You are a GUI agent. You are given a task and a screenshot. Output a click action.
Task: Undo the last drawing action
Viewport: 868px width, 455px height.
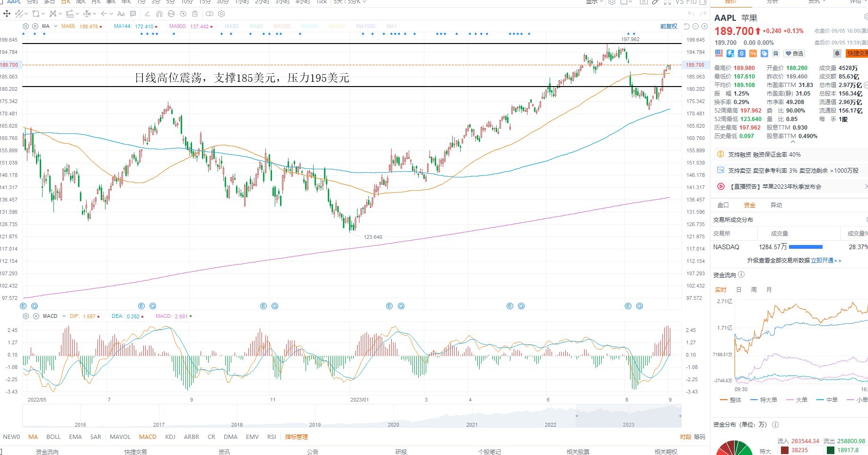(x=691, y=14)
